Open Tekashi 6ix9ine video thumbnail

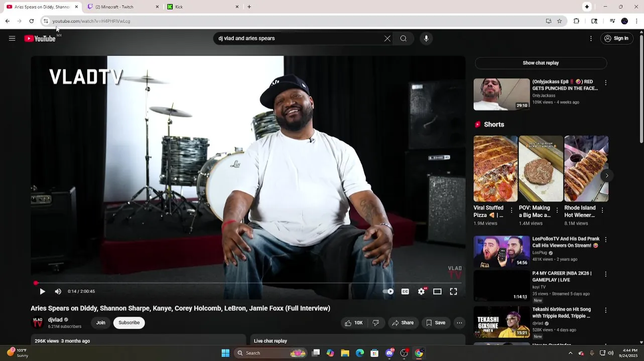tap(501, 322)
